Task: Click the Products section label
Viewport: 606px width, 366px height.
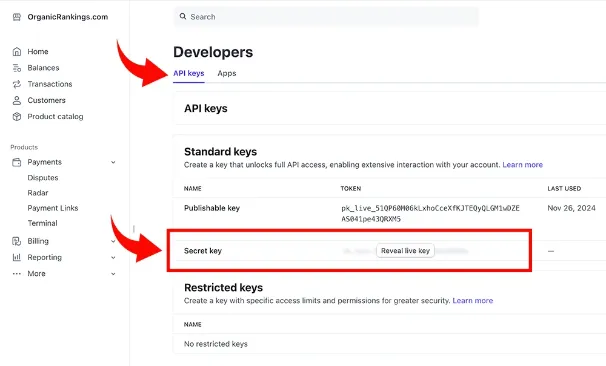Action: tap(24, 147)
